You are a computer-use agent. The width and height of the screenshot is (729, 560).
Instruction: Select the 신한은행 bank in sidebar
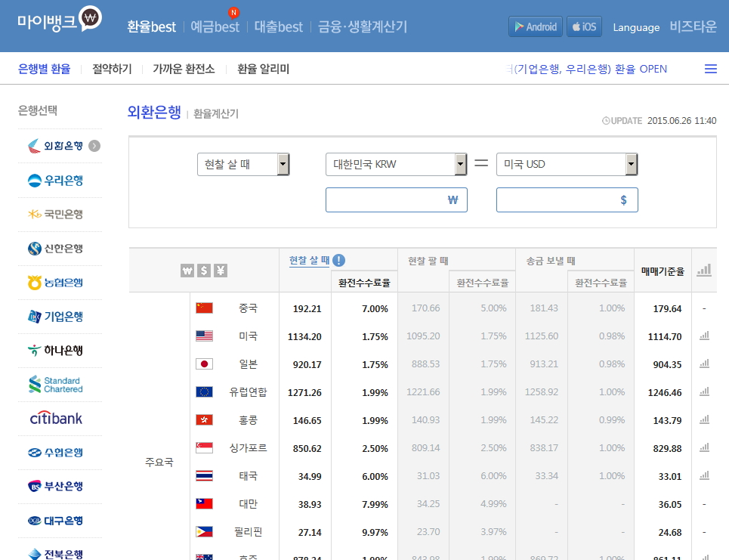coord(56,248)
